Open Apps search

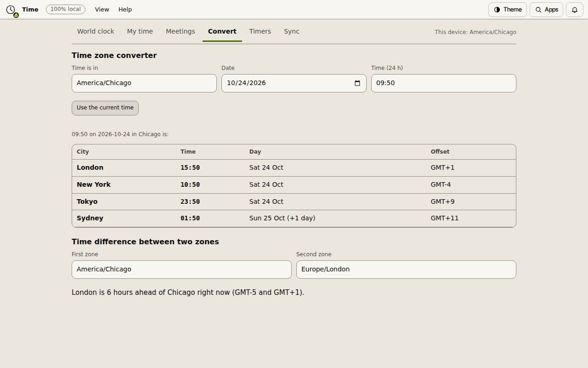point(547,10)
